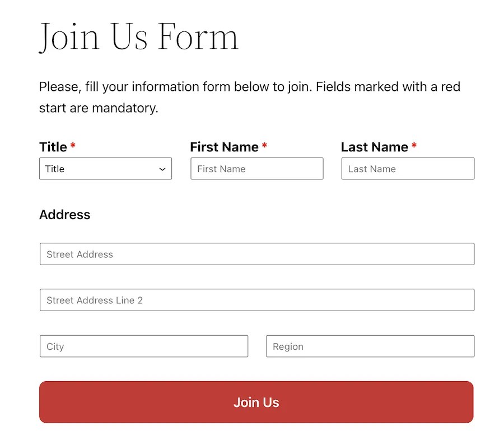Click the First Name input field
This screenshot has width=504, height=435.
pyautogui.click(x=256, y=169)
